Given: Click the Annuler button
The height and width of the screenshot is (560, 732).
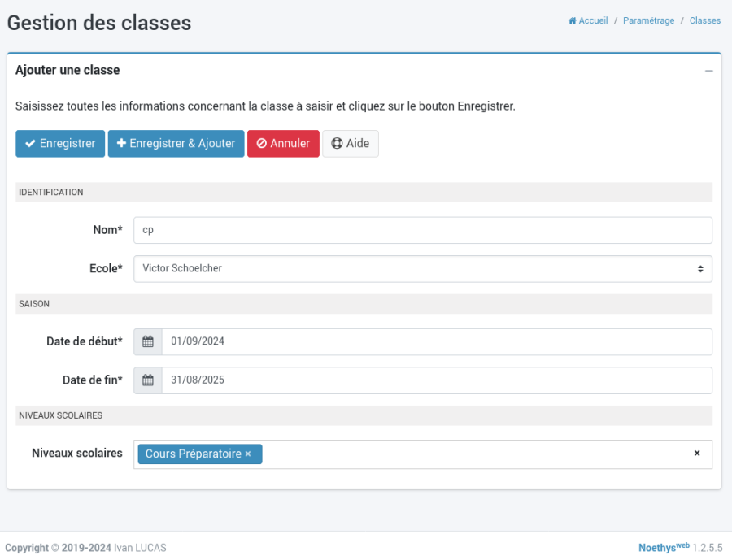Looking at the screenshot, I should (283, 143).
